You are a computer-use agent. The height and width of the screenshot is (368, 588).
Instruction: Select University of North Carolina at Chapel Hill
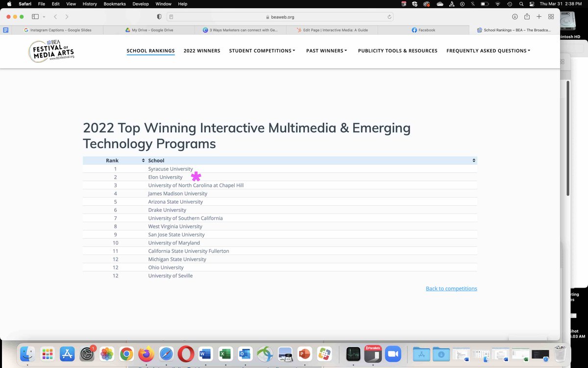(196, 185)
